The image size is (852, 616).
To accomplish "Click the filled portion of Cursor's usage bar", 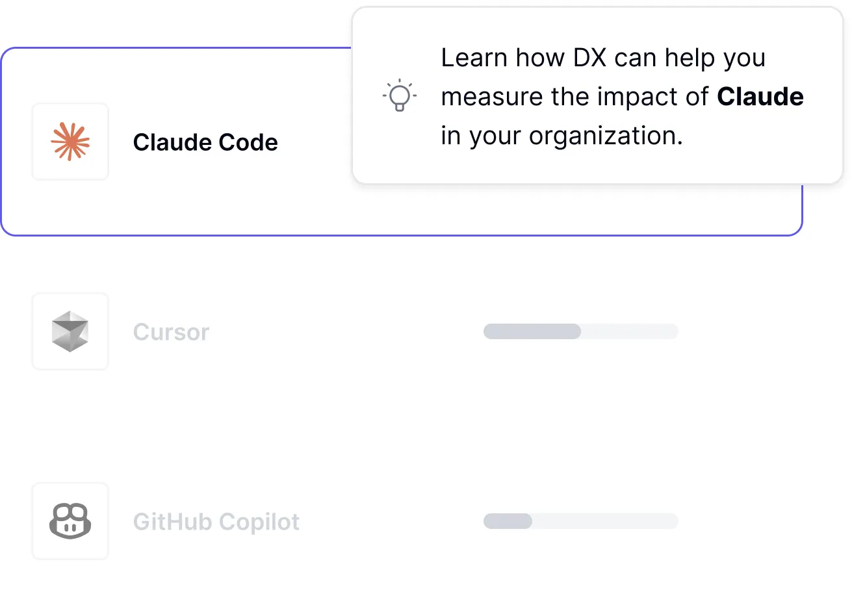I will click(x=532, y=331).
